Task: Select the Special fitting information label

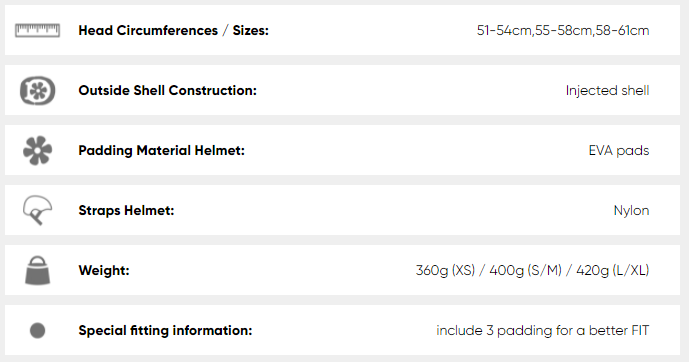Action: (x=165, y=330)
